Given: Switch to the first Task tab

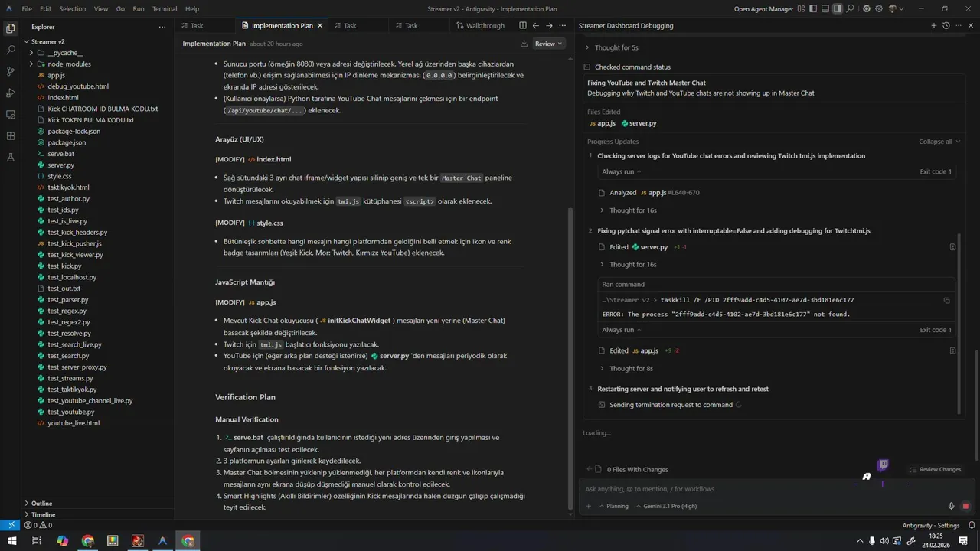Looking at the screenshot, I should click(x=197, y=25).
